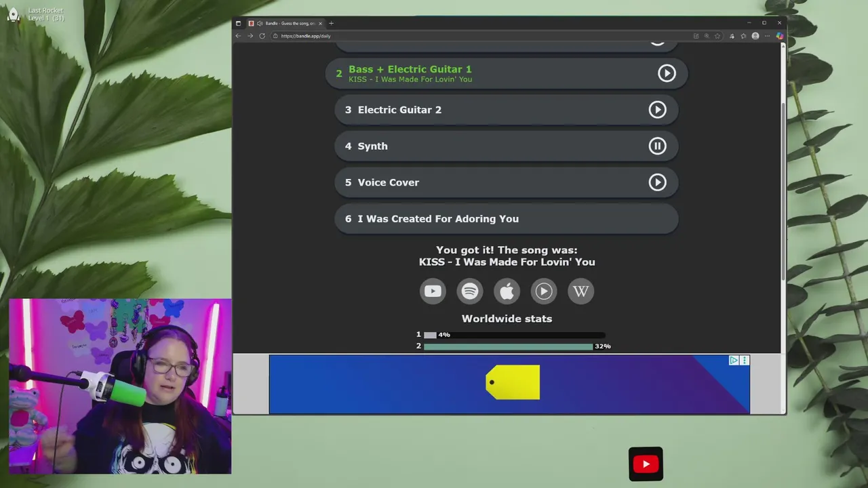Screen dimensions: 868x488
Task: Select the Bandle browser tab
Action: (x=285, y=23)
